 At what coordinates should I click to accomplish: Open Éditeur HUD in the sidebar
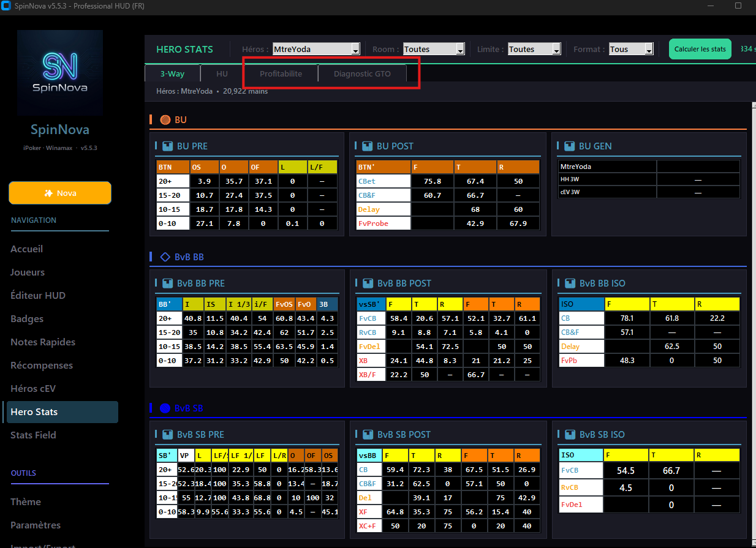click(x=38, y=296)
